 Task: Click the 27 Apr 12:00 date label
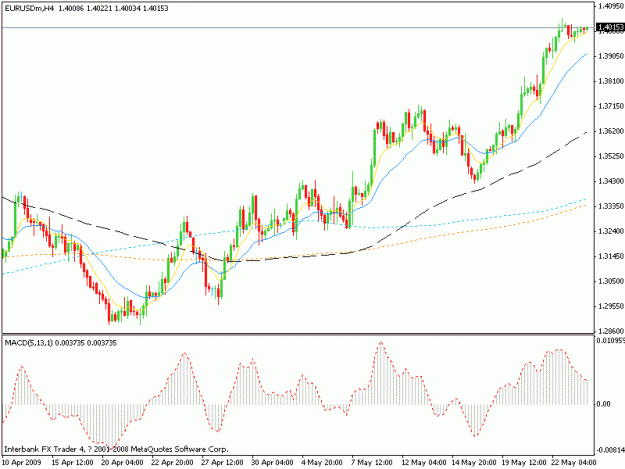222,463
